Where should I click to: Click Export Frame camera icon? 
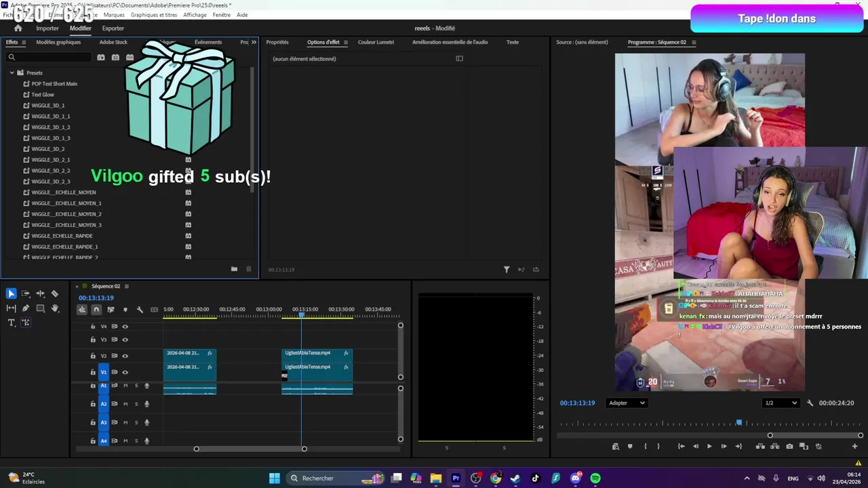[789, 446]
